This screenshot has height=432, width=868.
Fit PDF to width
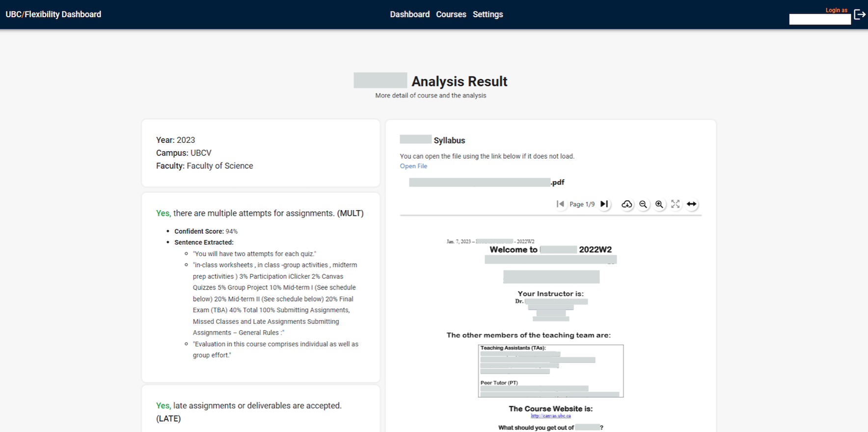click(x=692, y=204)
